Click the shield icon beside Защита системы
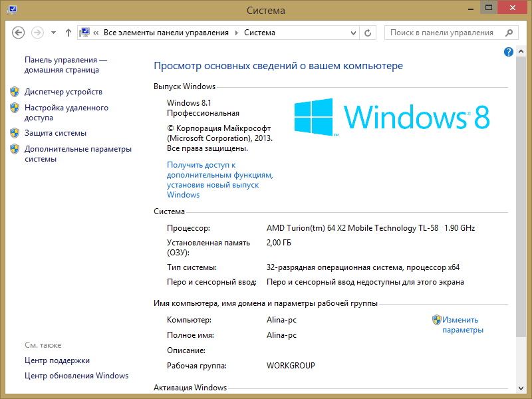The width and height of the screenshot is (532, 399). (15, 133)
